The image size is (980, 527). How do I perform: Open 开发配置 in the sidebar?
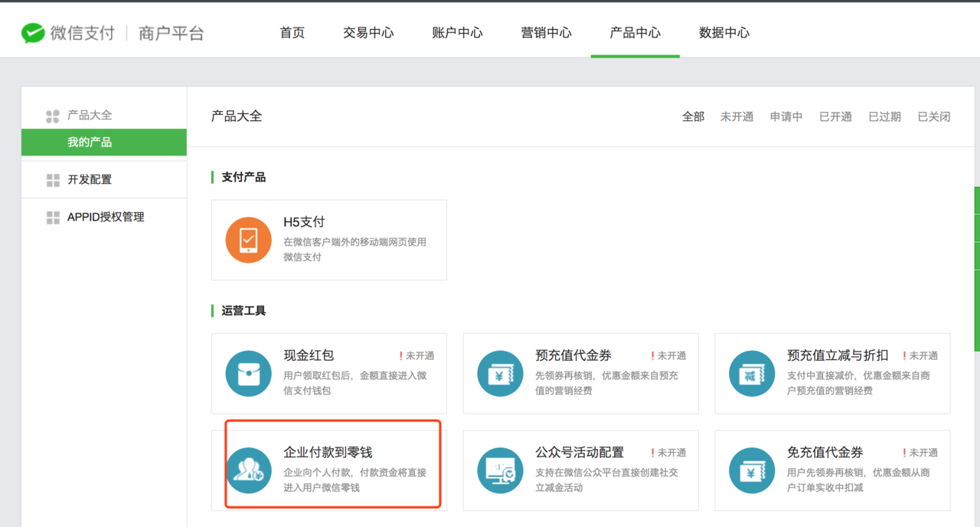(x=90, y=179)
